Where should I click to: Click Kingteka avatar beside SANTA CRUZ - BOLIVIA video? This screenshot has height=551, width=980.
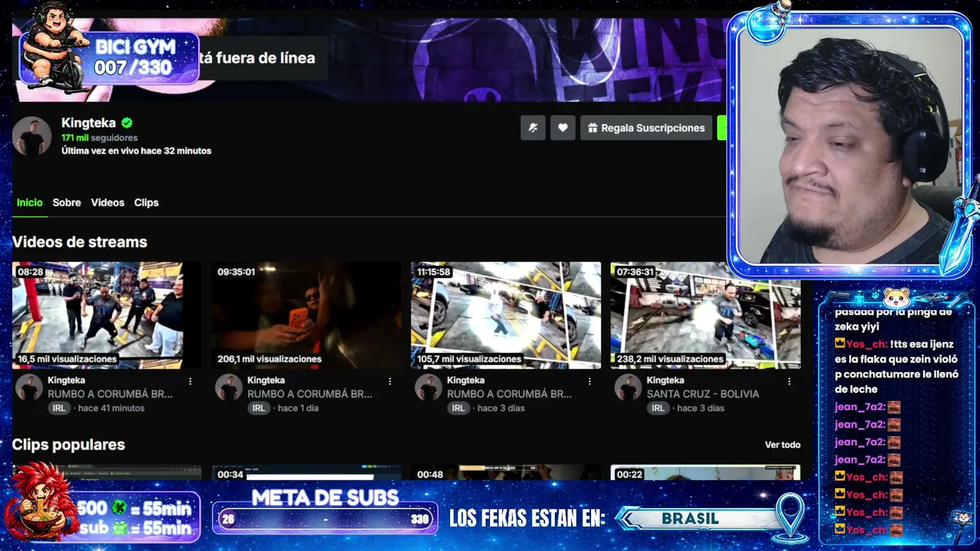tap(628, 387)
